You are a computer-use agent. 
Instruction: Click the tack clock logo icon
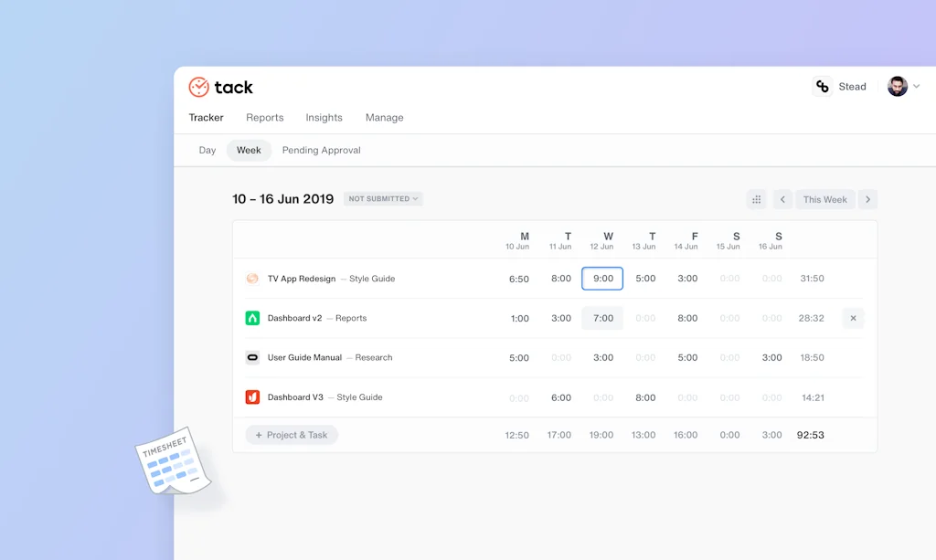pos(198,87)
